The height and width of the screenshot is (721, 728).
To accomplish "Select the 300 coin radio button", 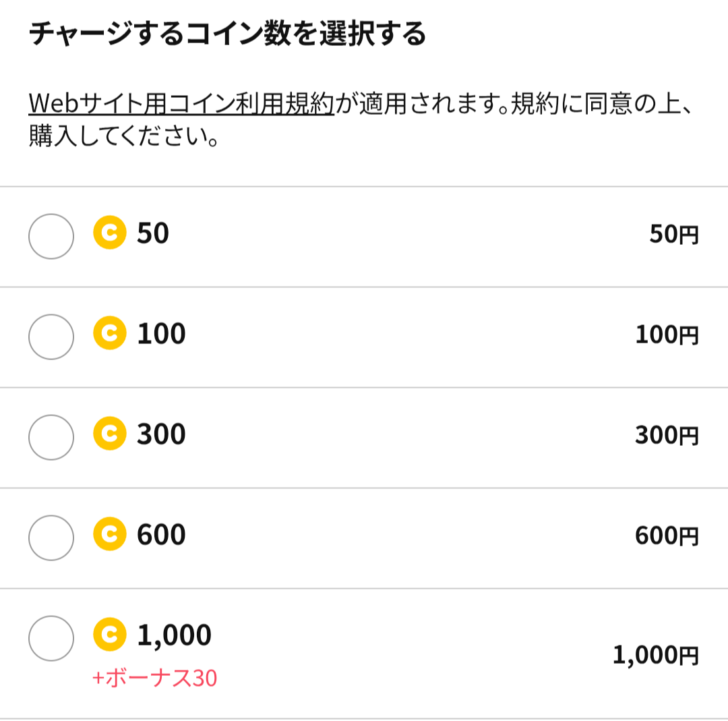I will (x=51, y=437).
